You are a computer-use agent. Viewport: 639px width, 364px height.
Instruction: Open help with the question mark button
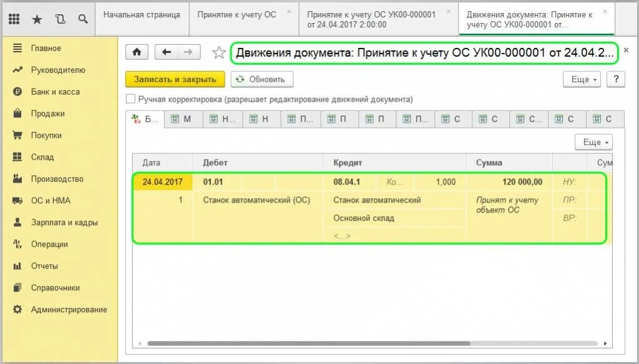pos(616,79)
